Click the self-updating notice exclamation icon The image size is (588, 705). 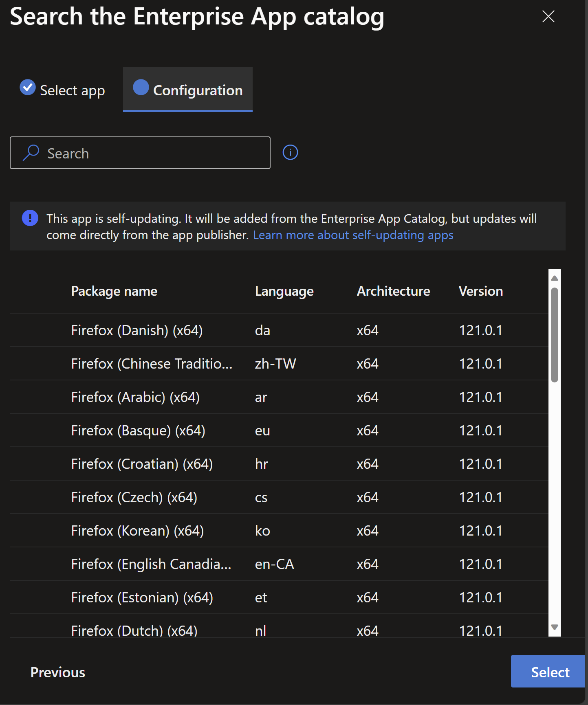click(x=30, y=218)
